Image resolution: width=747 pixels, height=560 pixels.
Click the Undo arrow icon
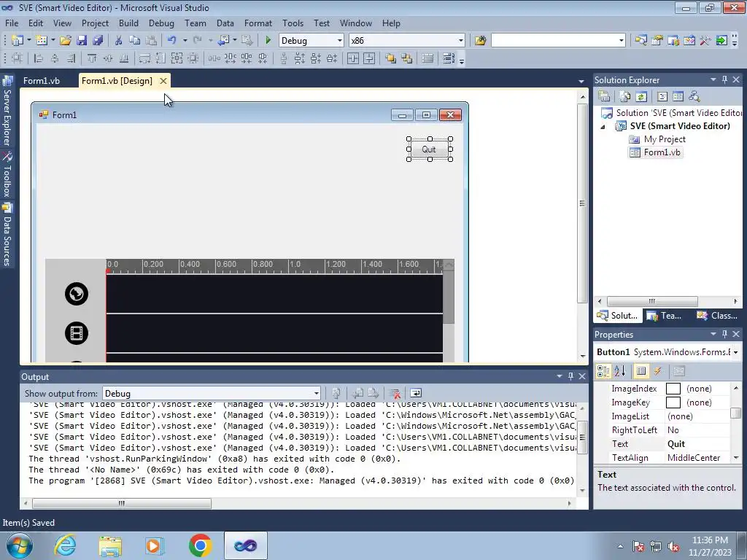point(172,41)
